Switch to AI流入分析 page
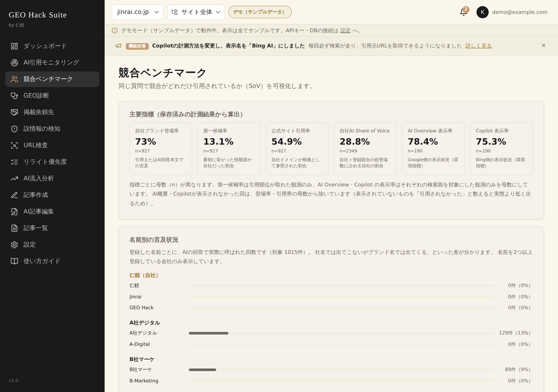Image resolution: width=558 pixels, height=392 pixels. tap(52, 178)
